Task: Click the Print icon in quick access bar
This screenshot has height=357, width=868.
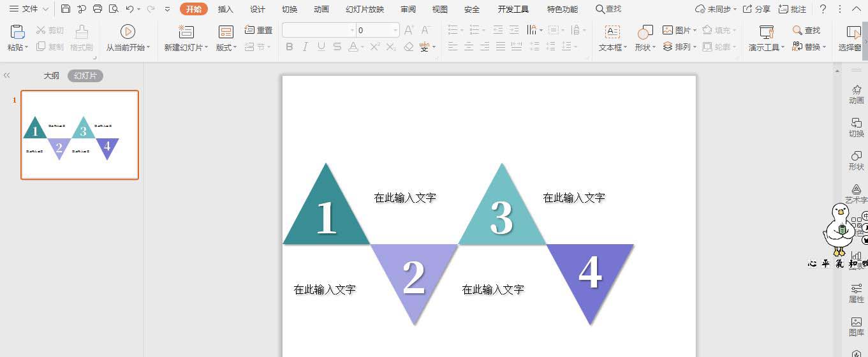Action: pyautogui.click(x=98, y=9)
